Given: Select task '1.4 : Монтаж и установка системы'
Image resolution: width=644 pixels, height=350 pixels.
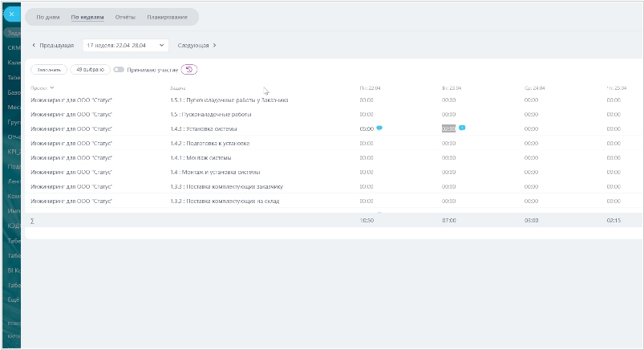Looking at the screenshot, I should 215,172.
